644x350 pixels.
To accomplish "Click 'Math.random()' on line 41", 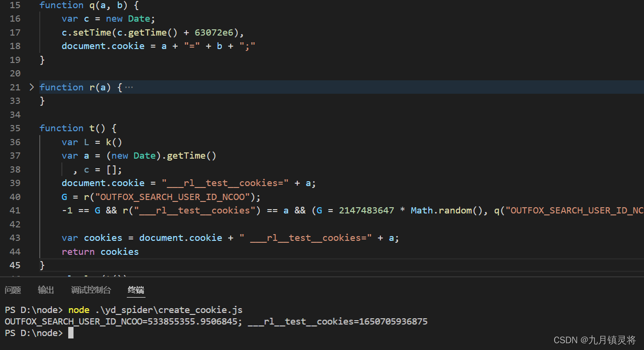I will (x=447, y=210).
